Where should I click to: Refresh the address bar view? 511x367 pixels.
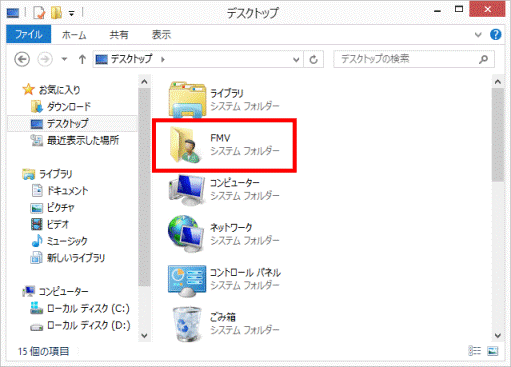(313, 60)
